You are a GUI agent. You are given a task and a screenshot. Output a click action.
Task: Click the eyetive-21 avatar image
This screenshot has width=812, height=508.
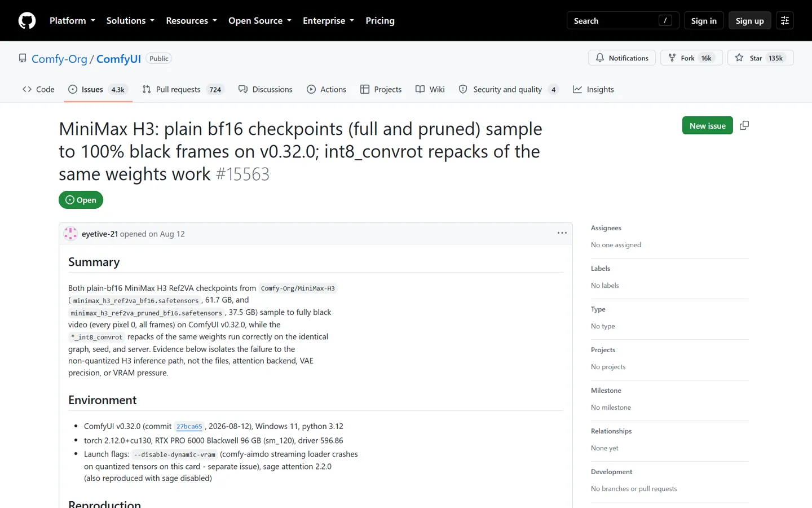(x=70, y=234)
